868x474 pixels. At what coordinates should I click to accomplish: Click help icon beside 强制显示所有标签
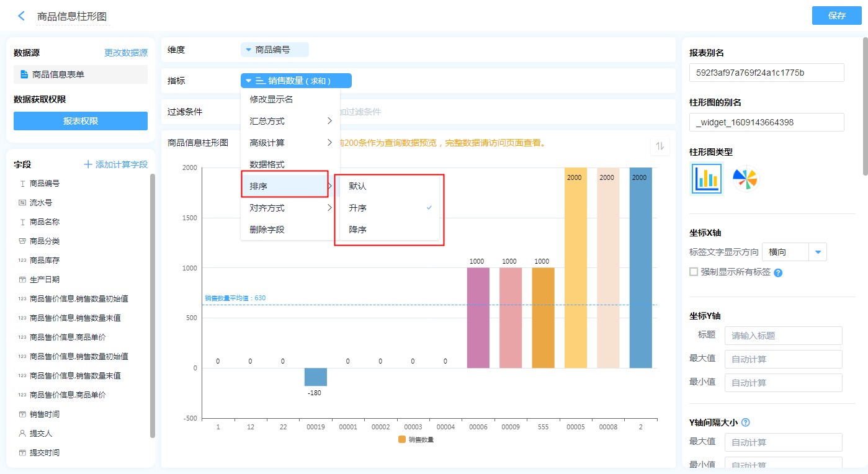click(778, 272)
